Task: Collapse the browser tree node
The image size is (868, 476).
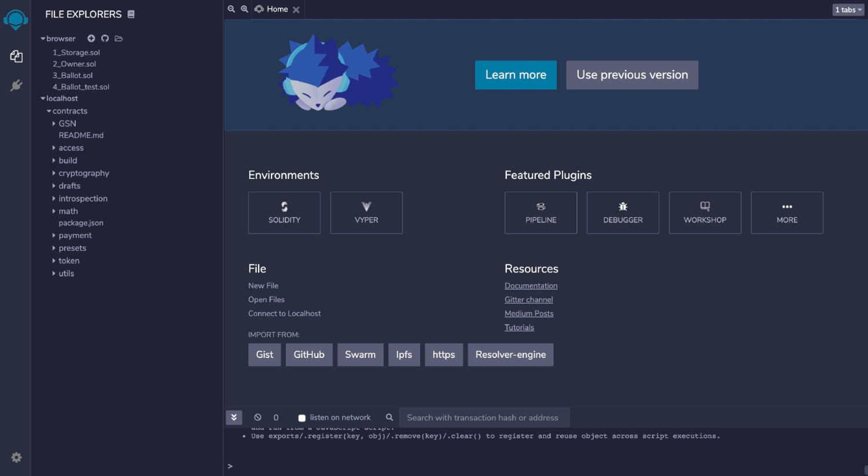Action: 43,39
